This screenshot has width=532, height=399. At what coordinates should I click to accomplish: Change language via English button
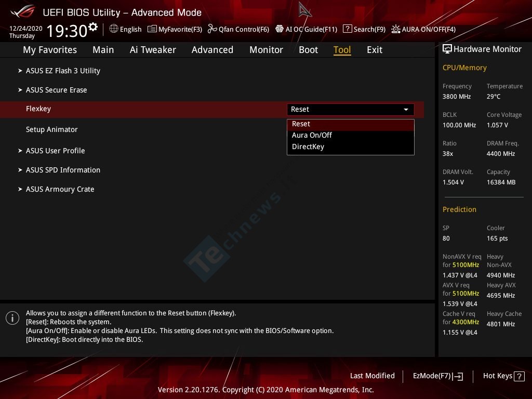(x=126, y=29)
